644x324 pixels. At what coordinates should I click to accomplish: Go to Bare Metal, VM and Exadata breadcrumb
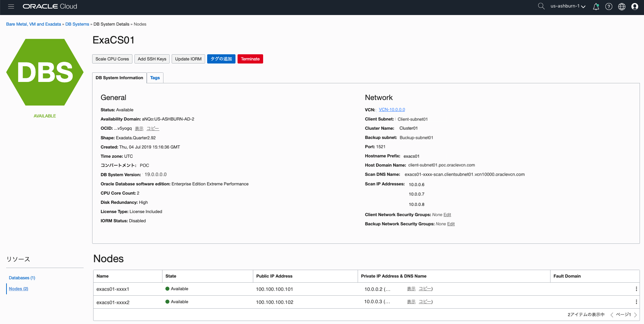(x=33, y=24)
